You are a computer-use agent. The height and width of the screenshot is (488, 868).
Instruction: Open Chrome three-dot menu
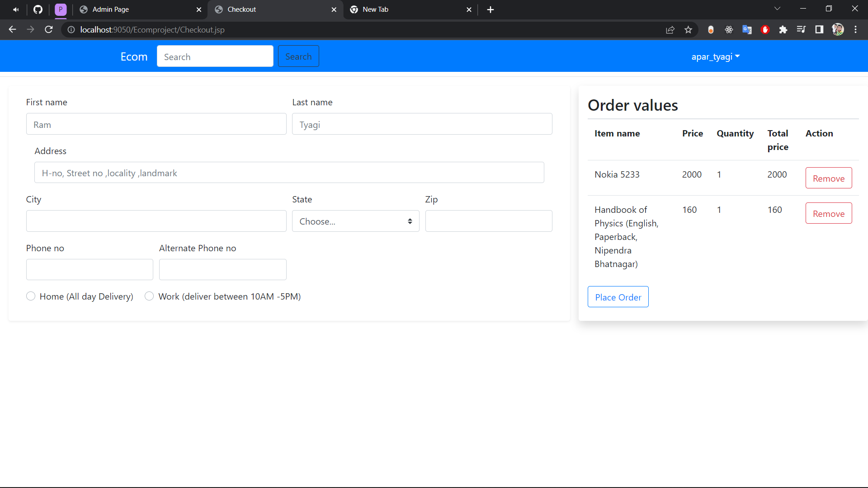[x=855, y=29]
